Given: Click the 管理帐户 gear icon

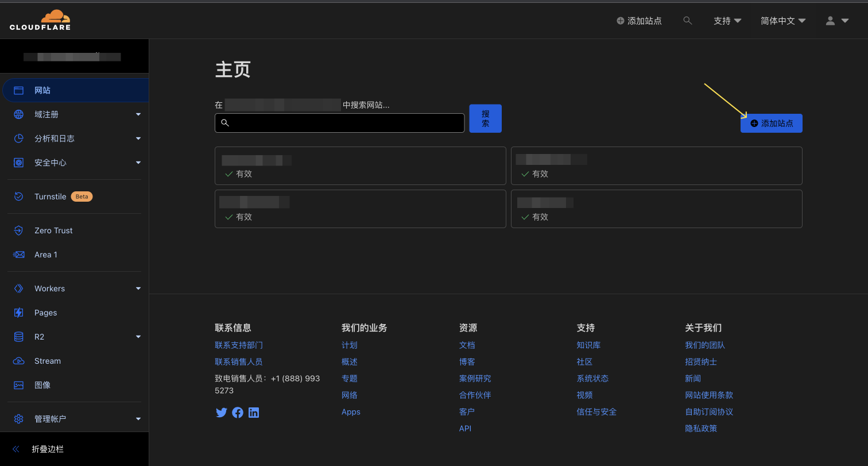Looking at the screenshot, I should tap(19, 419).
